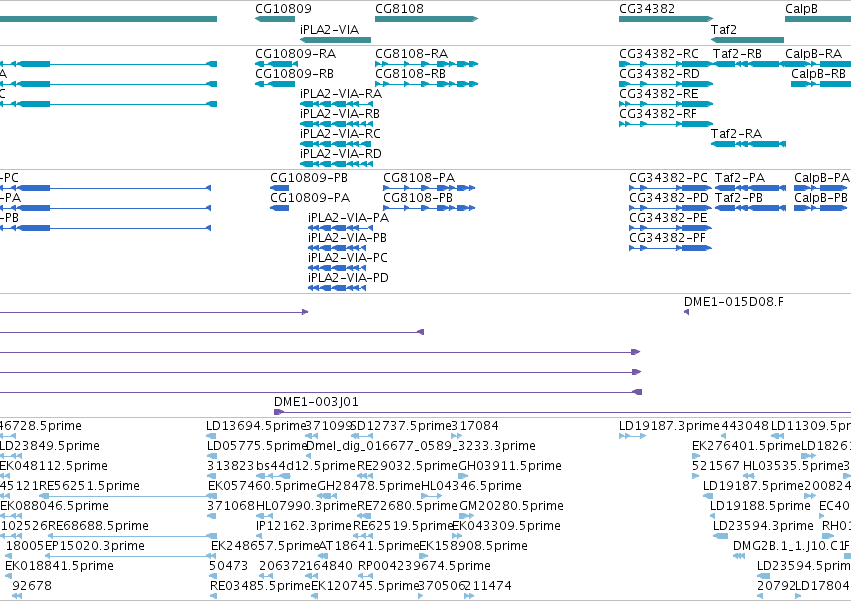This screenshot has height=601, width=851.
Task: Click the iPLA2-VIA gene name
Action: 329,29
